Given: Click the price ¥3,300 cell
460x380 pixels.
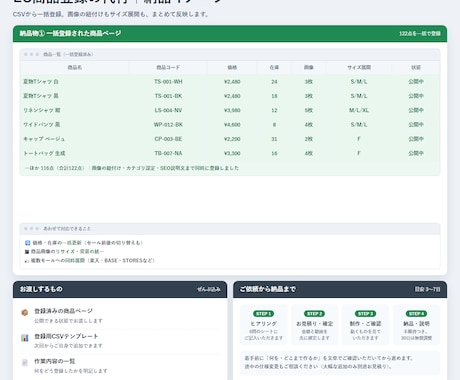Looking at the screenshot, I should 232,153.
